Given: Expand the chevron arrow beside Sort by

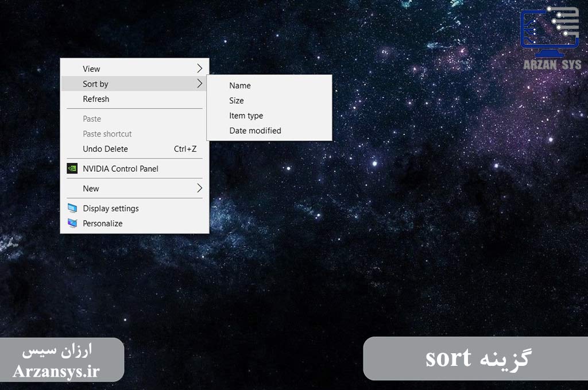Looking at the screenshot, I should tap(199, 84).
